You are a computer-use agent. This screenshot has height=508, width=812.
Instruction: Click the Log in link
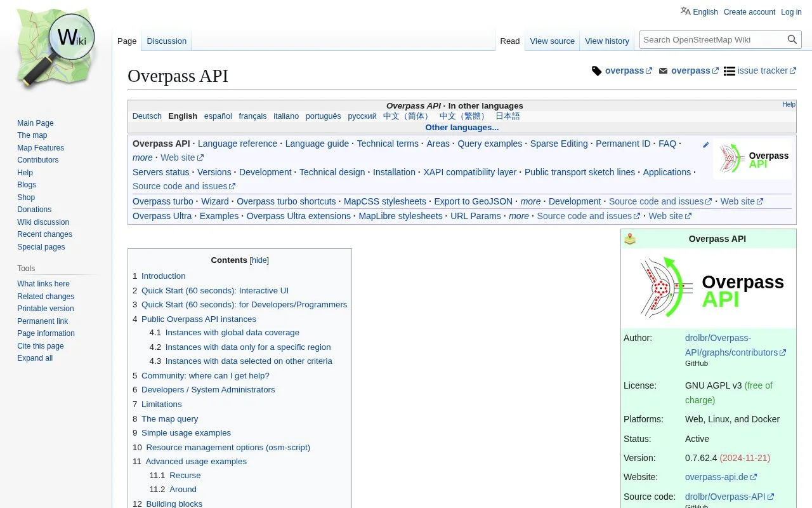coord(791,12)
